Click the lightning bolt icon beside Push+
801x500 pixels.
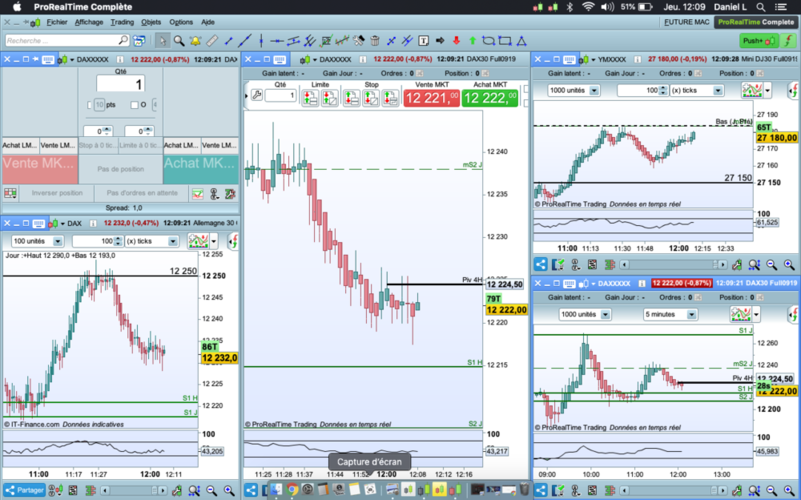pos(788,40)
